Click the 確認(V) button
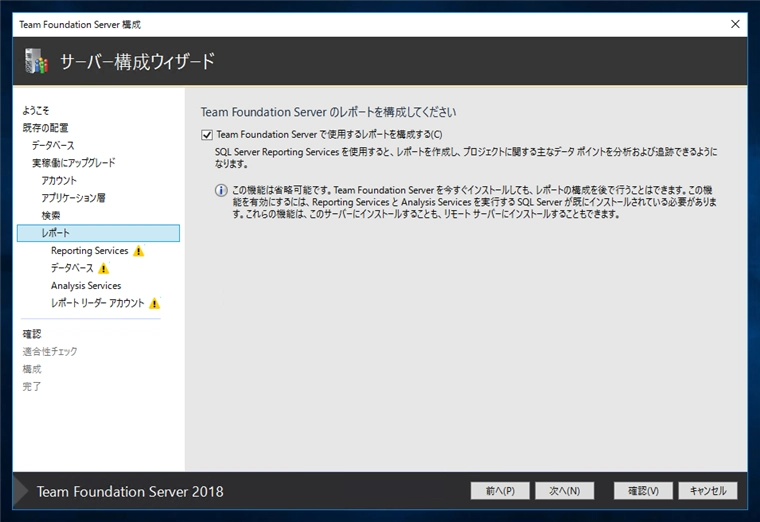Screen dimensions: 760x522 (643, 490)
